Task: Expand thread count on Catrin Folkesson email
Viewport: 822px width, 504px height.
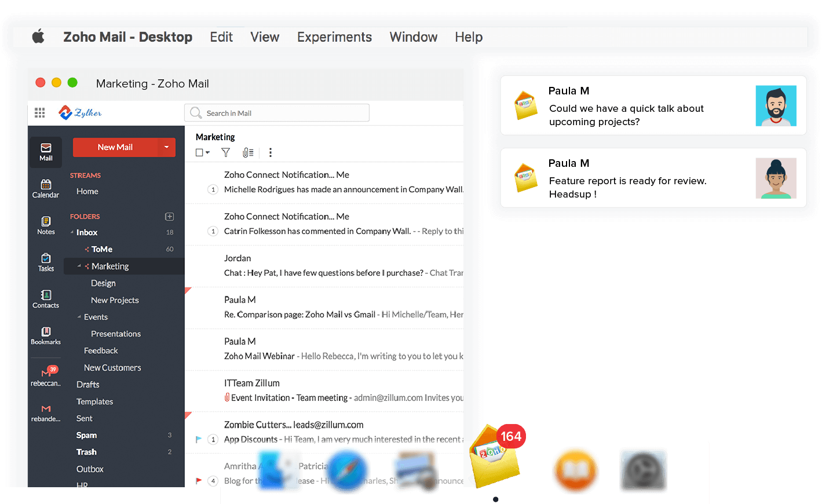Action: click(213, 231)
